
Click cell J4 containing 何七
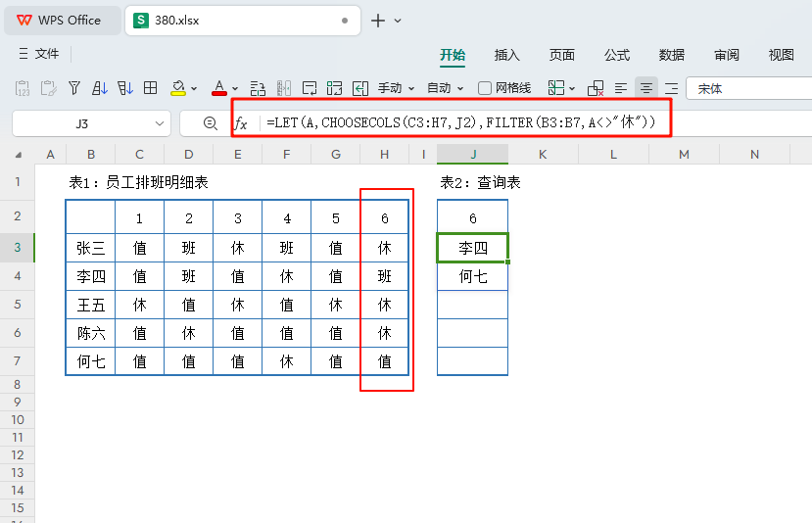pyautogui.click(x=473, y=276)
